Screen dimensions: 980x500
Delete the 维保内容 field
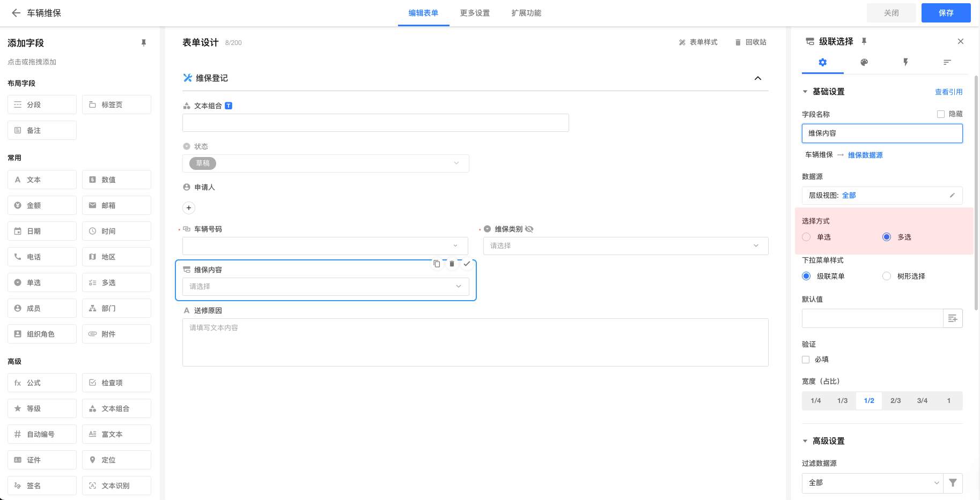[452, 264]
